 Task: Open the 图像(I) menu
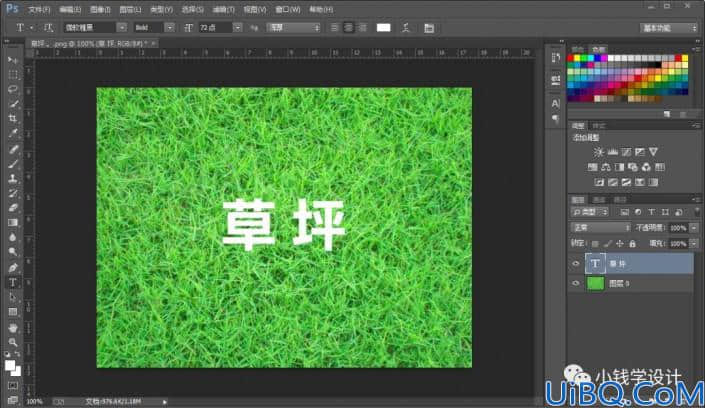pyautogui.click(x=100, y=9)
